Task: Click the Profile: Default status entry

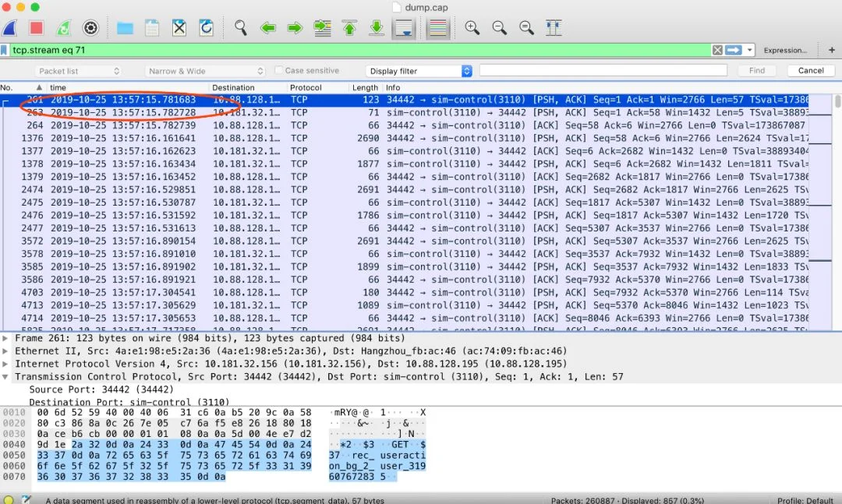Action: [x=805, y=500]
